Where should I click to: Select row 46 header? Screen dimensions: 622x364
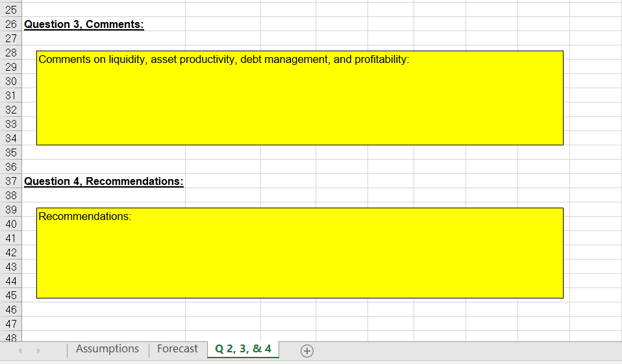(x=10, y=309)
